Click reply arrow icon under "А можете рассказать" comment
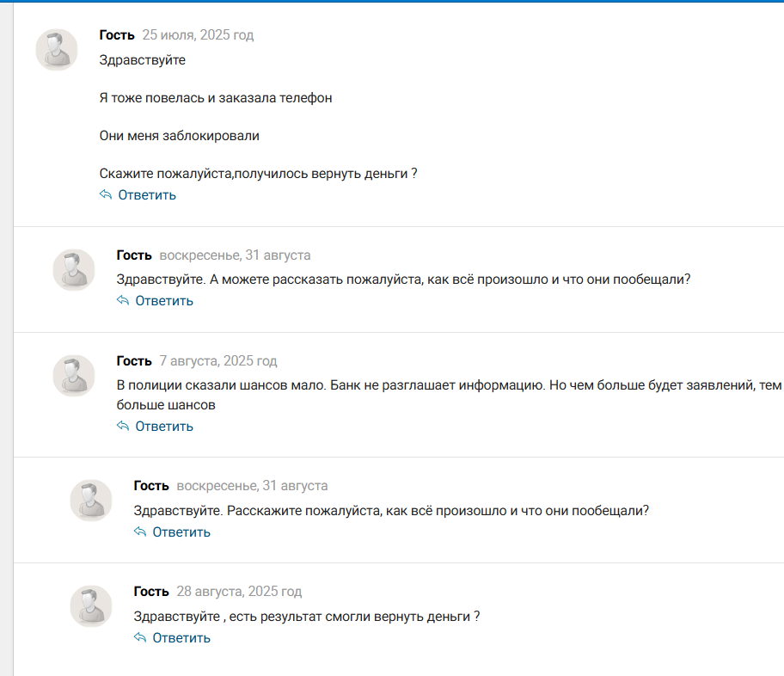Viewport: 784px width, 676px height. pos(123,301)
